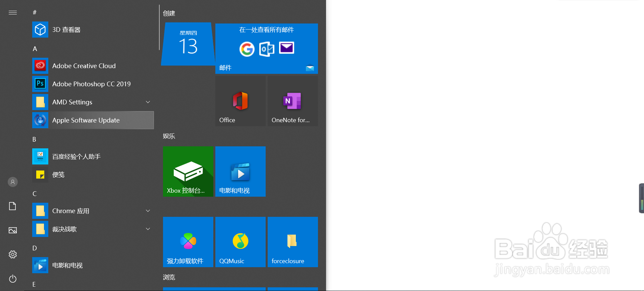Open the user account icon in the sidebar
Image resolution: width=644 pixels, height=291 pixels.
point(13,182)
